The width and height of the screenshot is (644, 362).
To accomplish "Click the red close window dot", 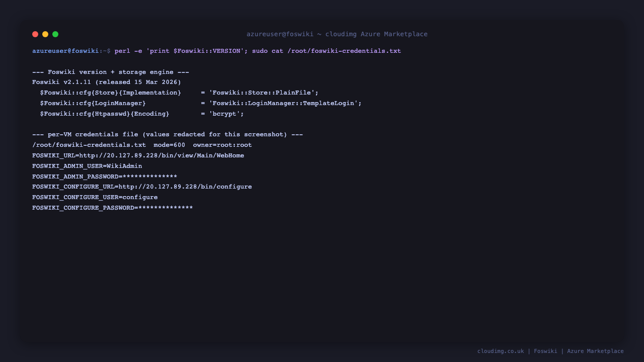I will point(35,34).
